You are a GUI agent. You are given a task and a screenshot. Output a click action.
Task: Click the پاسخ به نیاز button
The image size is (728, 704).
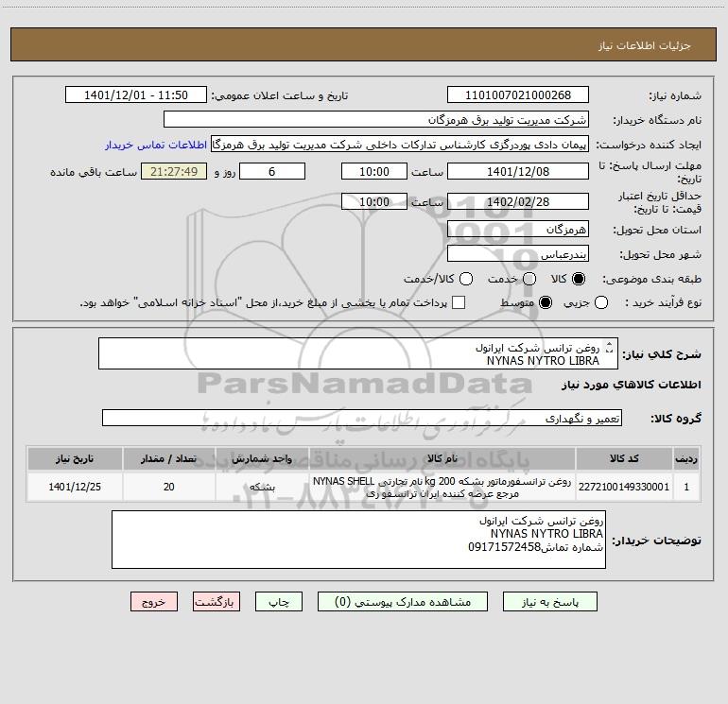(550, 602)
